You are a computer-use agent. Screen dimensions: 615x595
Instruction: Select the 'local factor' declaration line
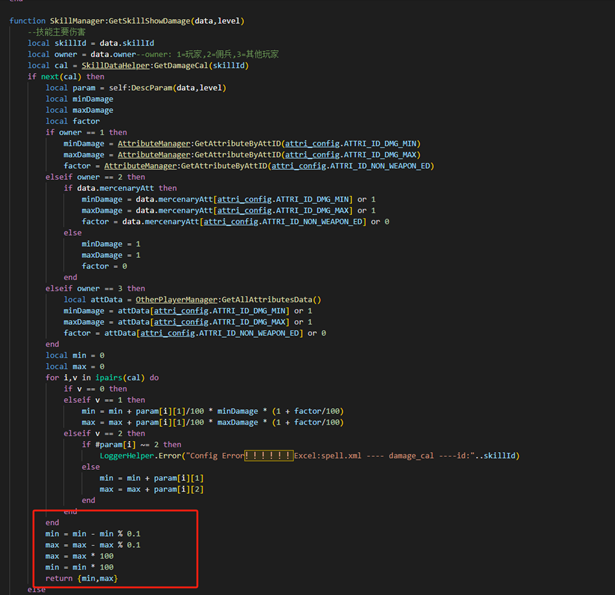point(72,121)
